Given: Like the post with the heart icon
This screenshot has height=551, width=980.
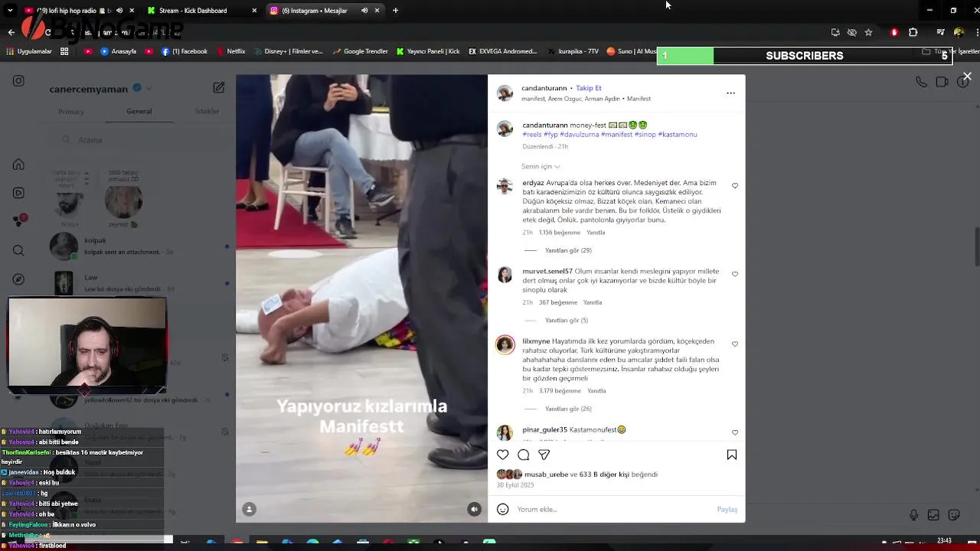Looking at the screenshot, I should (503, 455).
